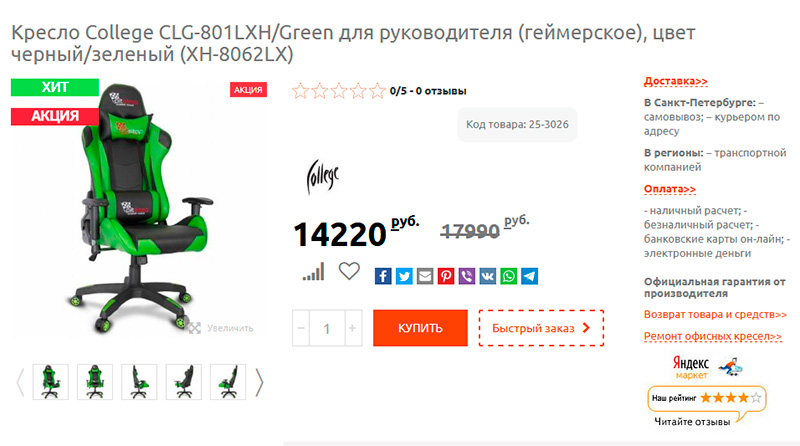Click the quantity input field
Screen dimensions: 800x446
pyautogui.click(x=327, y=328)
